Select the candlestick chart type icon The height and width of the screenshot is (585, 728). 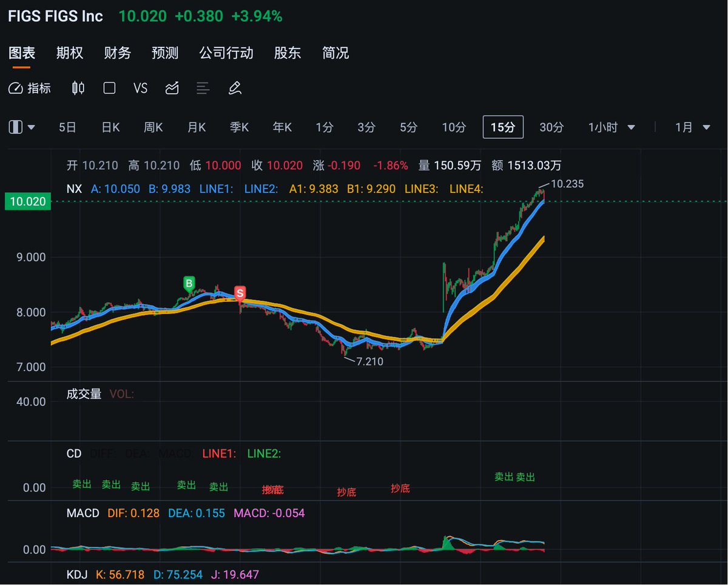click(78, 89)
